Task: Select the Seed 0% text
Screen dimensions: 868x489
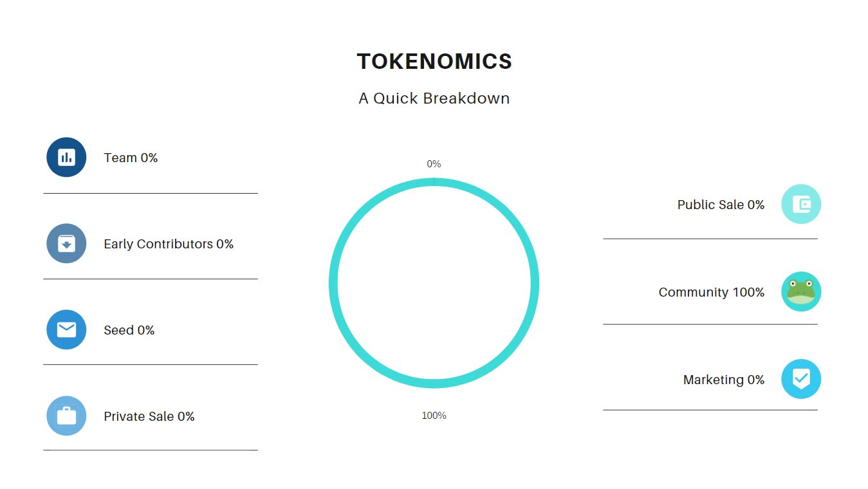Action: pyautogui.click(x=129, y=330)
